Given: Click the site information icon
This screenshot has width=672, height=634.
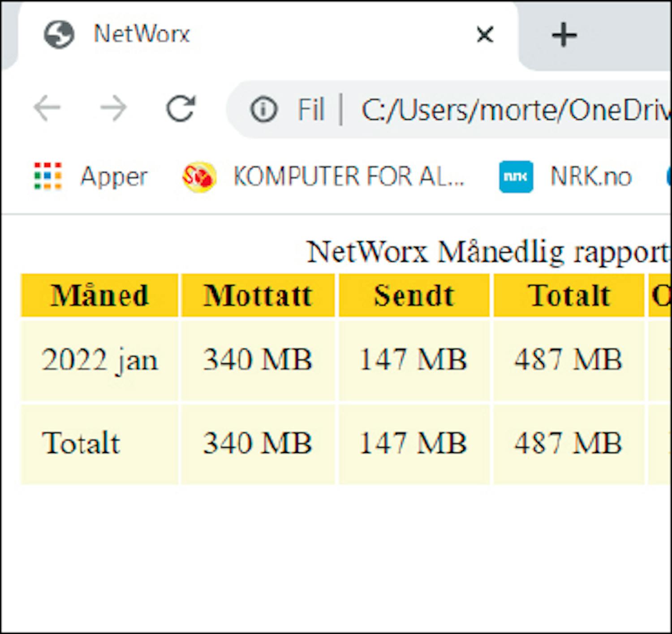Looking at the screenshot, I should pyautogui.click(x=263, y=109).
